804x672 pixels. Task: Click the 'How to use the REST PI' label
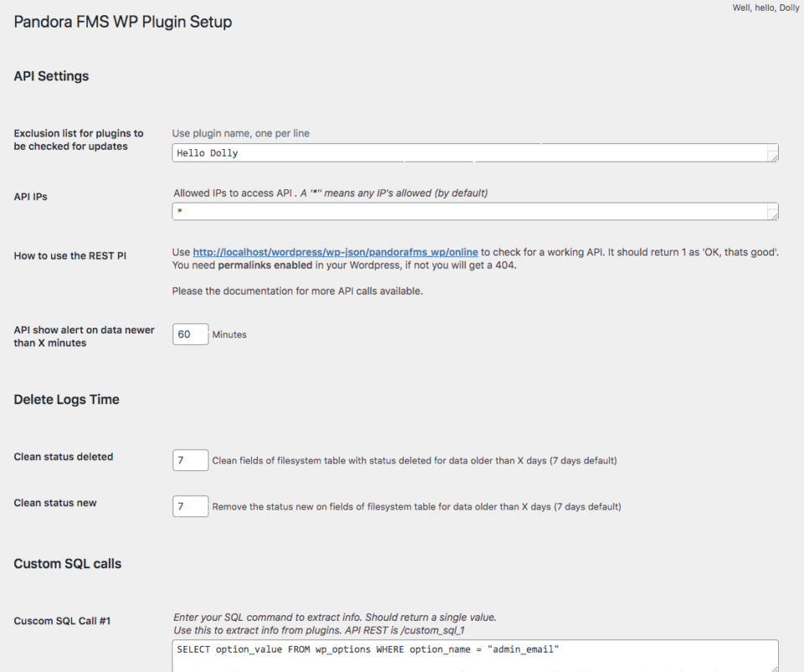click(x=70, y=256)
